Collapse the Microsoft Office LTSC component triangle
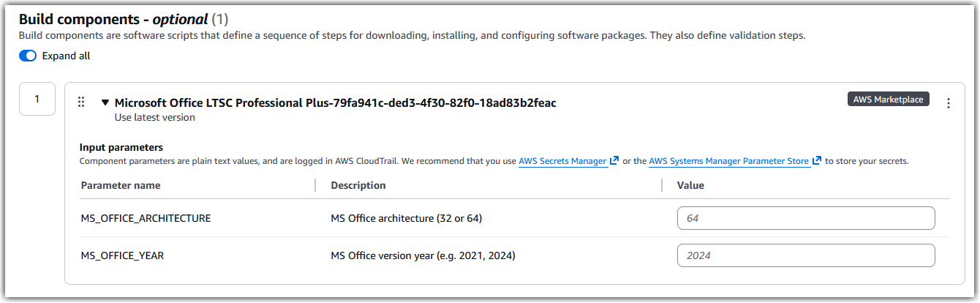This screenshot has height=303, width=980. coord(105,103)
